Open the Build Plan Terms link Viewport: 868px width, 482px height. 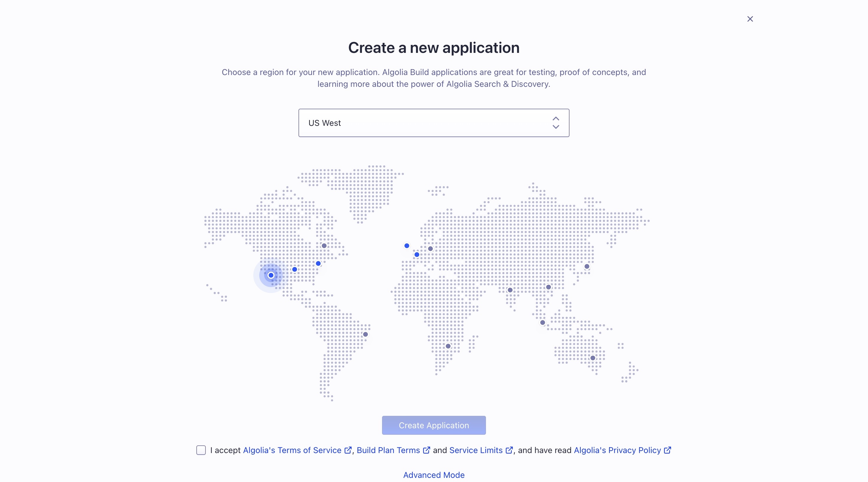[393, 450]
